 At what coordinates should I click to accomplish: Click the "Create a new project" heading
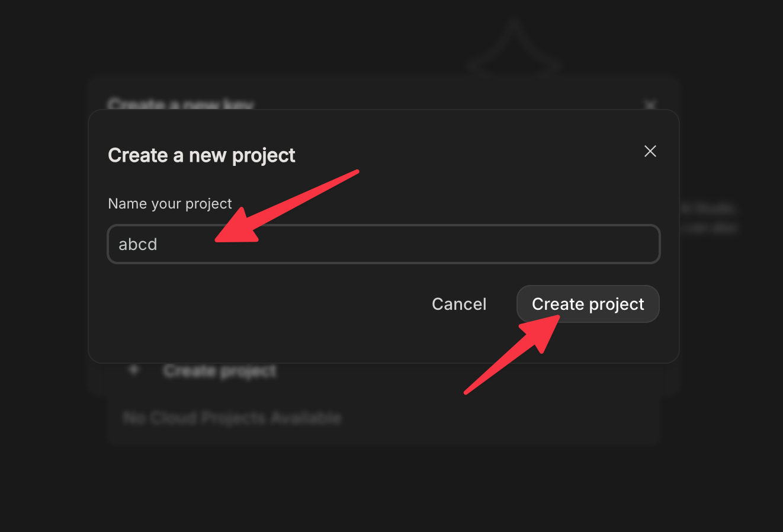pyautogui.click(x=201, y=155)
